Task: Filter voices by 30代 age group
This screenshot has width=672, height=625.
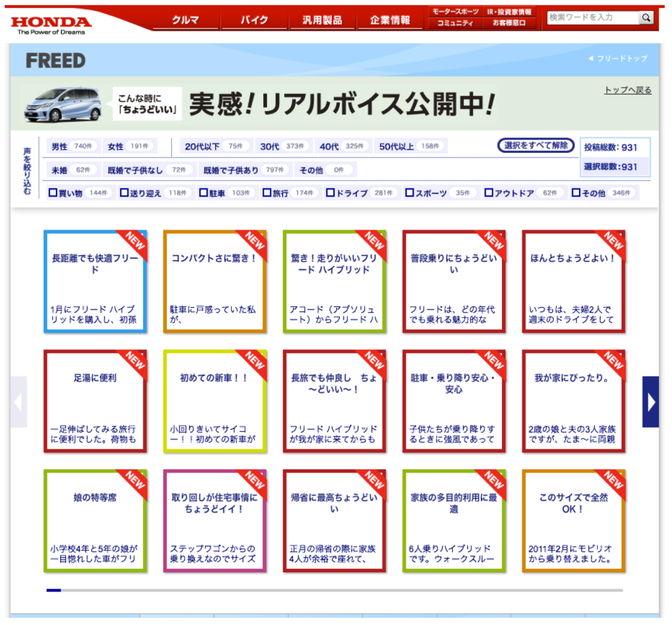Action: [270, 146]
